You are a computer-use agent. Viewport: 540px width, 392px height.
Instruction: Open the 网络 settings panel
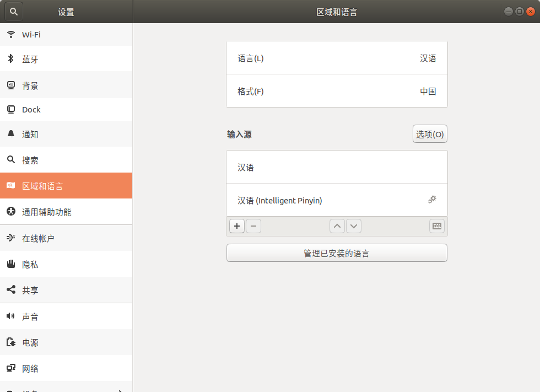pos(66,368)
